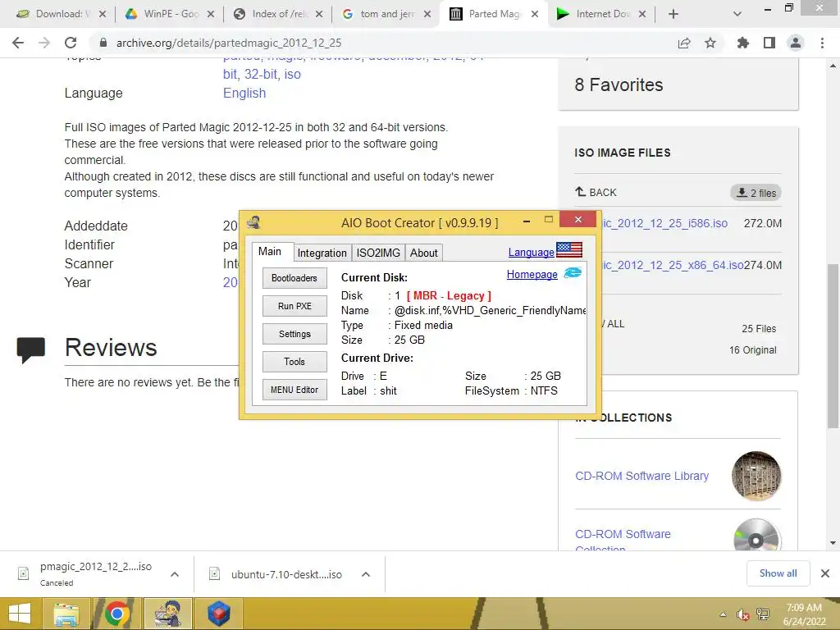Open the MENU Editor
This screenshot has height=630, width=840.
tap(294, 390)
